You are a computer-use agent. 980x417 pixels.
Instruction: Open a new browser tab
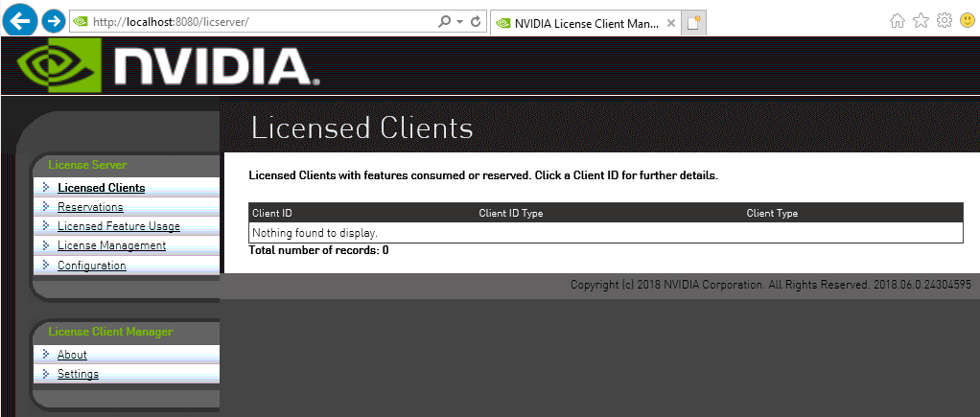point(693,23)
